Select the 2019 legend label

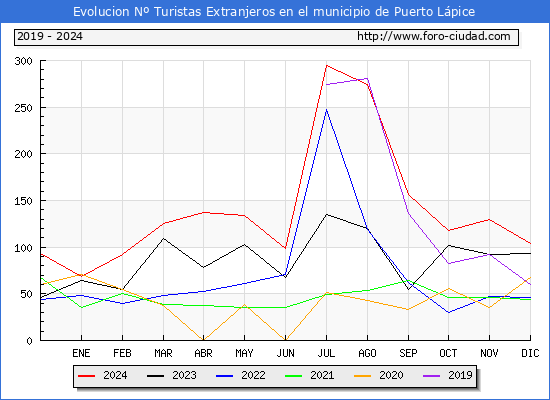coord(460,375)
